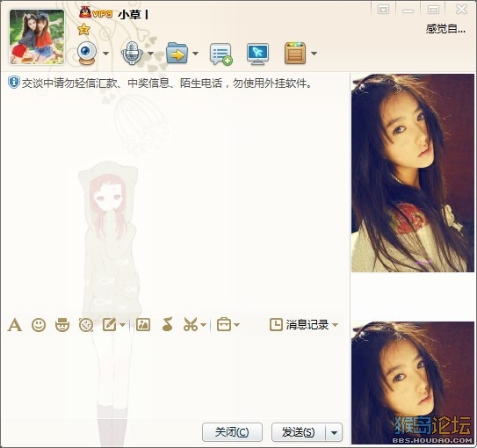Click the contact's avatar photo
Screen dimensions: 477x448
(x=37, y=37)
